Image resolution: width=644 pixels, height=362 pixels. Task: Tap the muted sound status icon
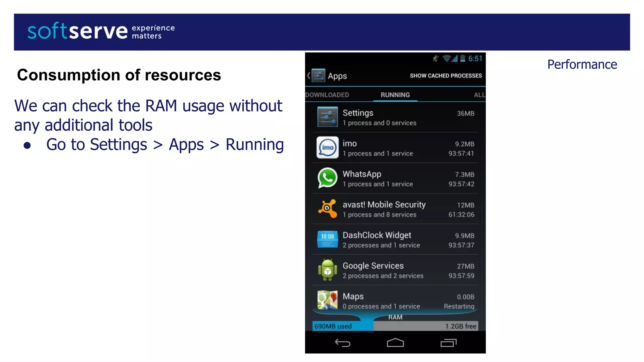coord(435,58)
